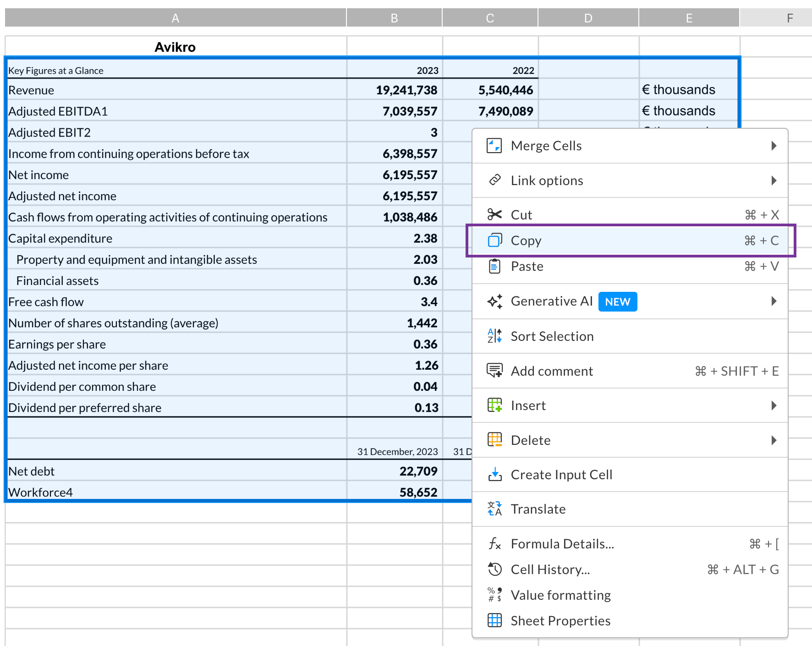Click the '31 December, 2023' header cell
This screenshot has height=646, width=812.
point(395,449)
